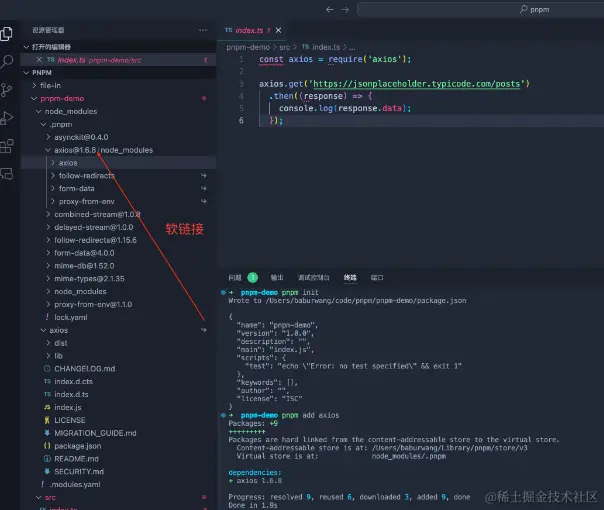Collapse the PNPM workspace section
The image size is (604, 510).
point(118,73)
